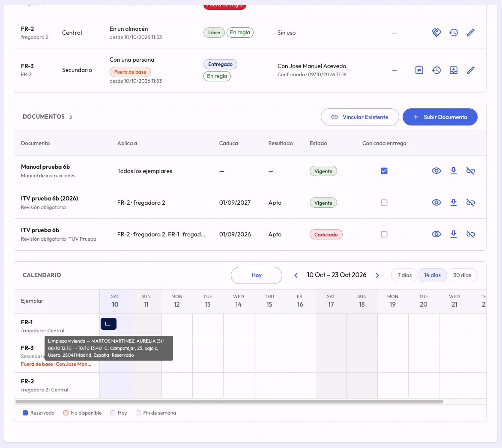Uncheck Con cada entrega for Manual prueba 6b
502x448 pixels.
tap(384, 171)
